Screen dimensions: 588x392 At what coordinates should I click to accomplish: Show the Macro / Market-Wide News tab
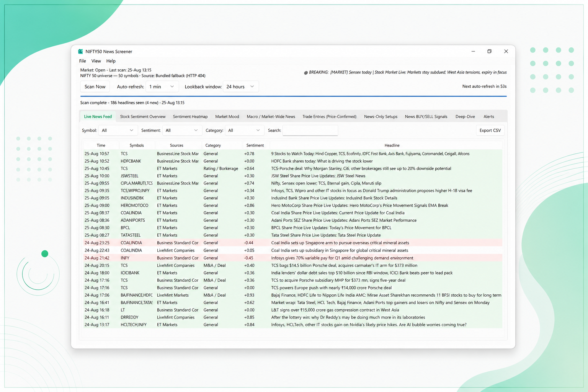click(271, 117)
